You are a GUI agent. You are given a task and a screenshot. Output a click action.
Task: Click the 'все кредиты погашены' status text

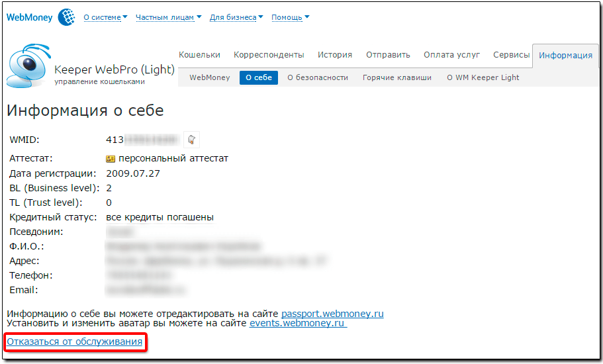pos(160,217)
